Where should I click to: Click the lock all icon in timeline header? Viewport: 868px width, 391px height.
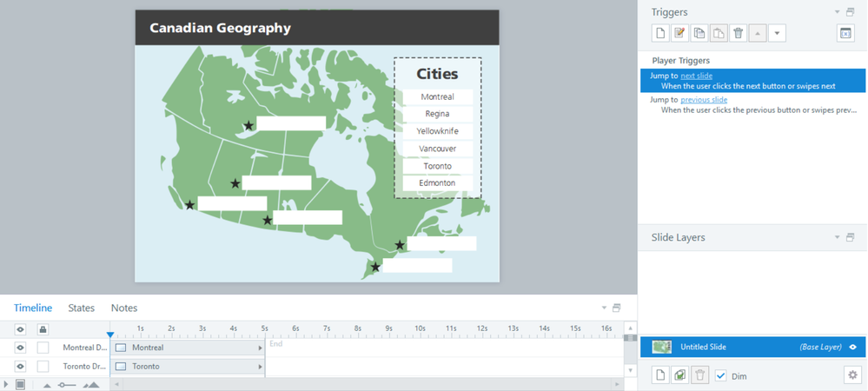coord(43,329)
